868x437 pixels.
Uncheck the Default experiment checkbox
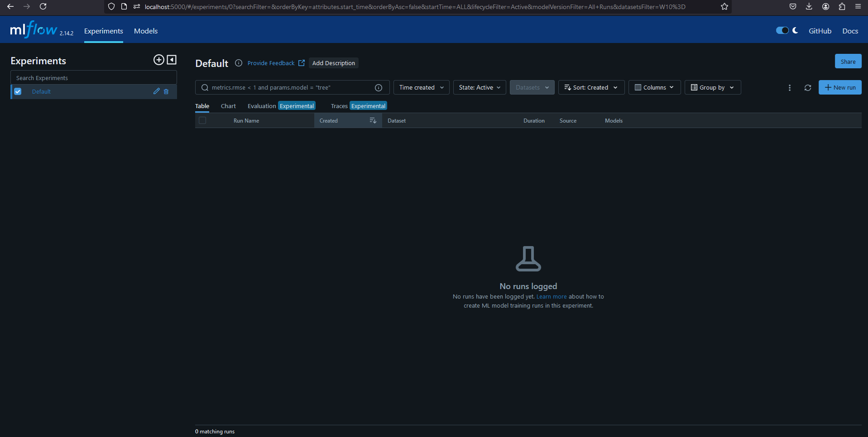click(18, 91)
